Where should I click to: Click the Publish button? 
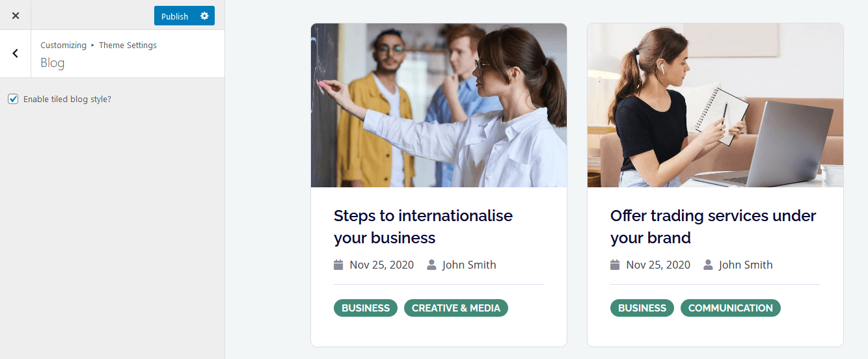tap(174, 16)
